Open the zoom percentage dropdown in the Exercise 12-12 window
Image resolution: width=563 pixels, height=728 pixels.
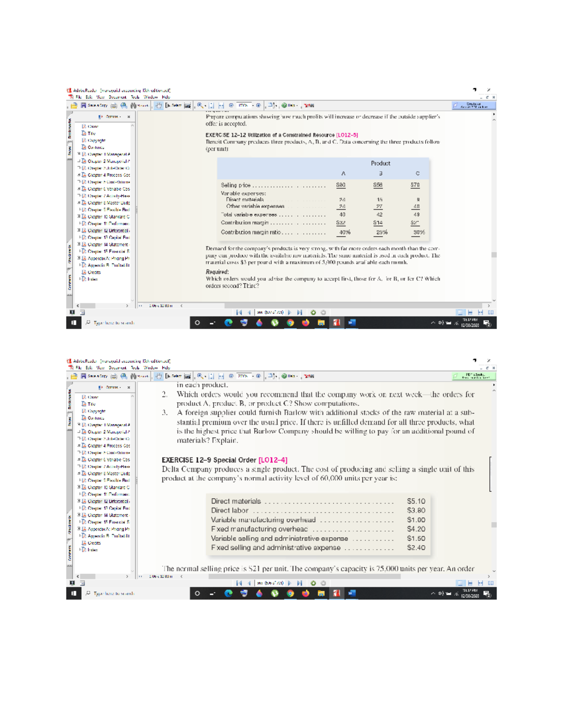[x=253, y=105]
